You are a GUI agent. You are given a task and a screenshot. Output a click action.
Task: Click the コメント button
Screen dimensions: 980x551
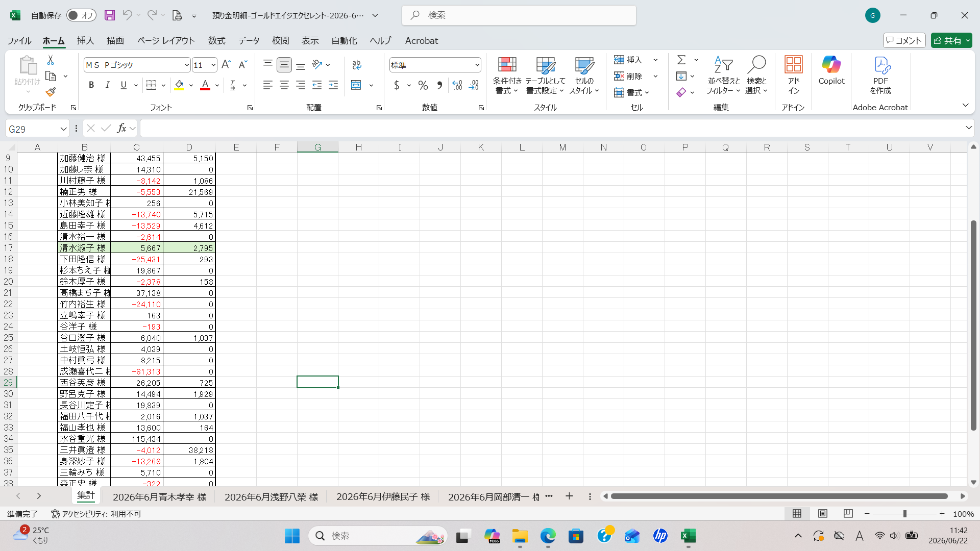coord(904,40)
